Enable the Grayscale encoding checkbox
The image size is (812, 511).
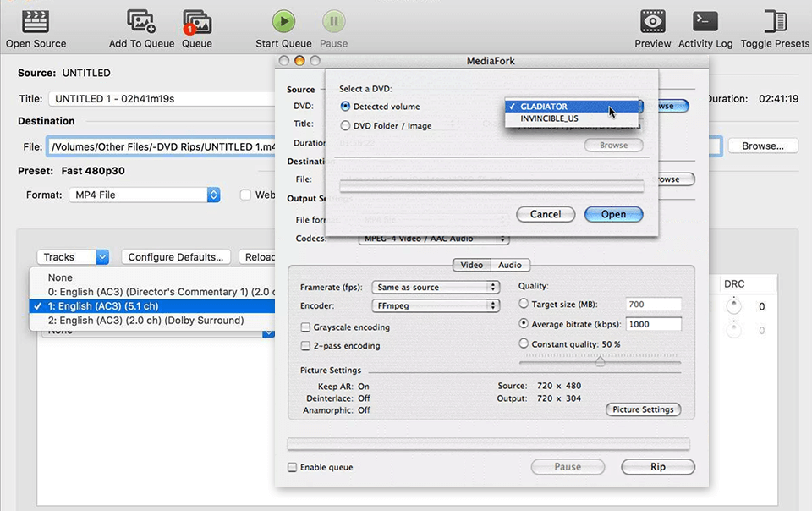[306, 327]
